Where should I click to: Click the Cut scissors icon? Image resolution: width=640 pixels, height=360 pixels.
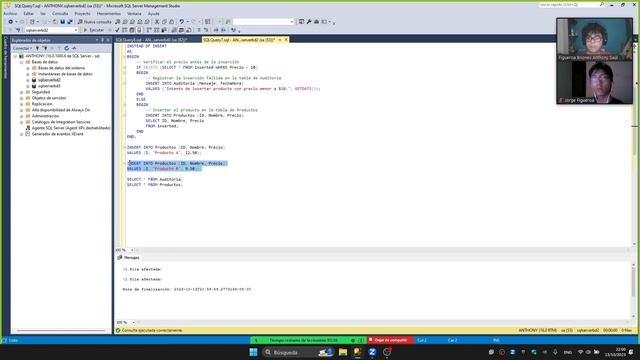point(157,22)
